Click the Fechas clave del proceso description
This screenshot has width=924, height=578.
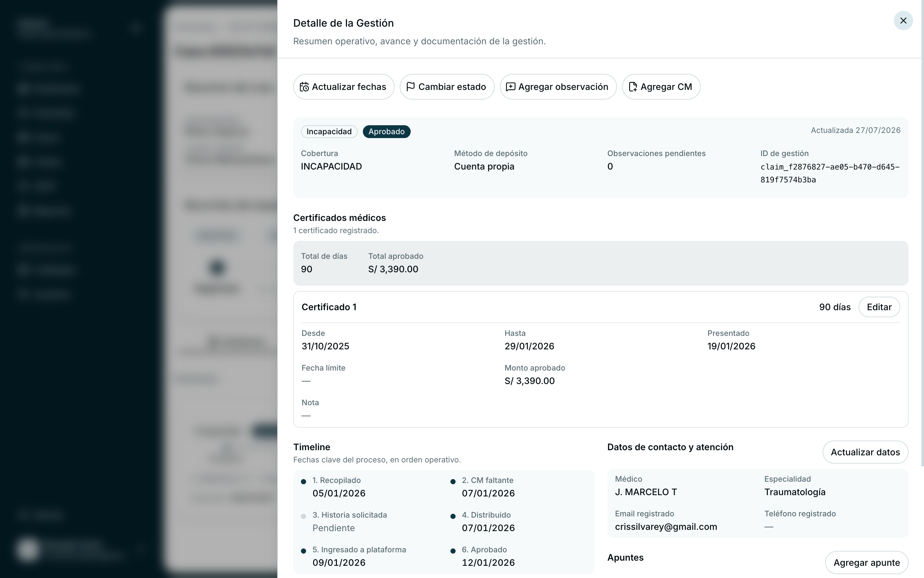(377, 460)
